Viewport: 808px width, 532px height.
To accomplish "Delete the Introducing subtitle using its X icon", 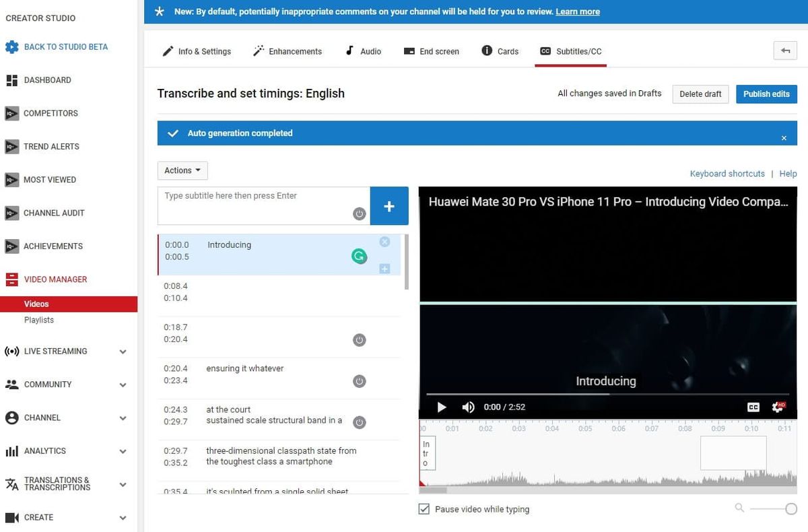I will (384, 242).
